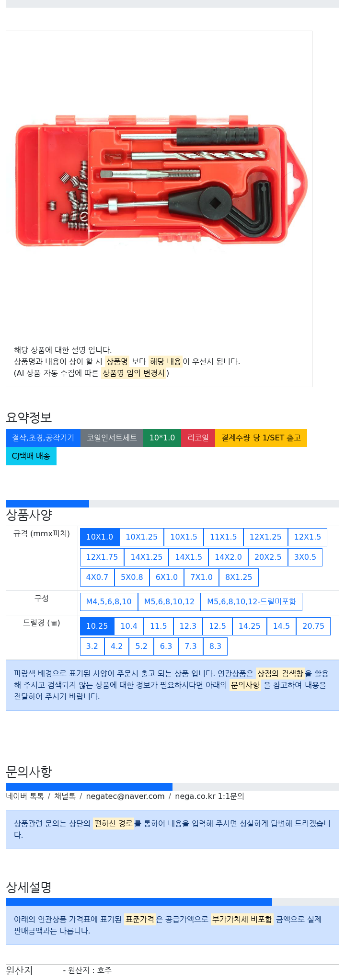Click the gray 코일인서트세트 tag
This screenshot has width=345, height=980.
pyautogui.click(x=112, y=438)
